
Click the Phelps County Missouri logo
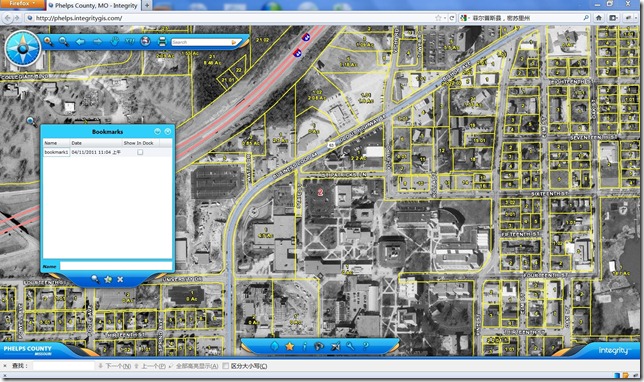pos(28,350)
